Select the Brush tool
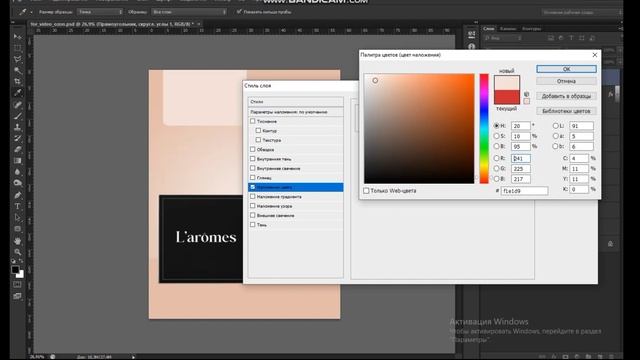640x360 pixels. (x=17, y=116)
